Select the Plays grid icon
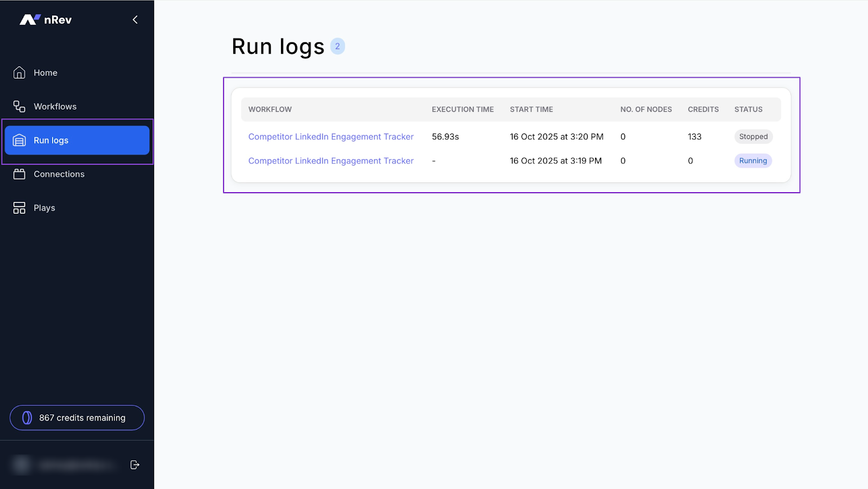The height and width of the screenshot is (489, 868). click(18, 207)
